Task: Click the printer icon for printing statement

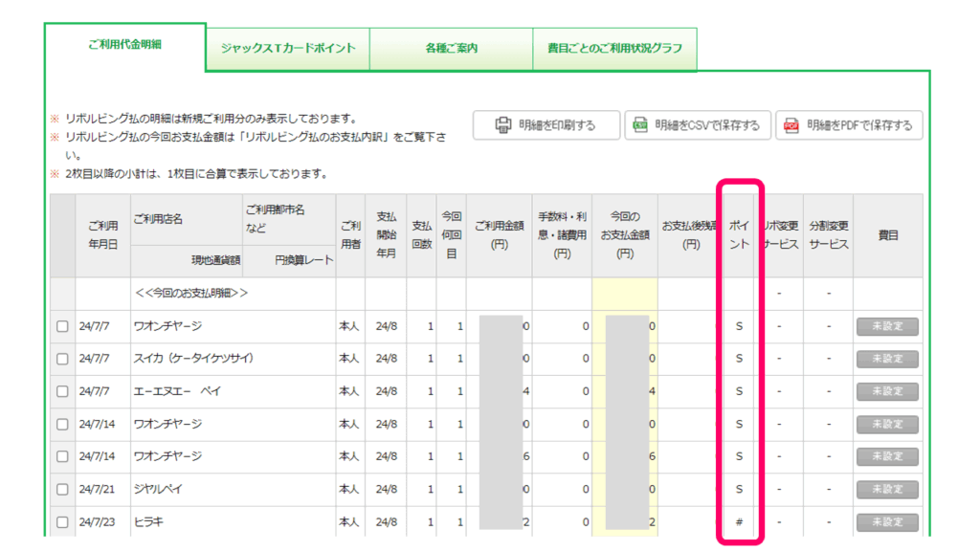Action: tap(503, 125)
